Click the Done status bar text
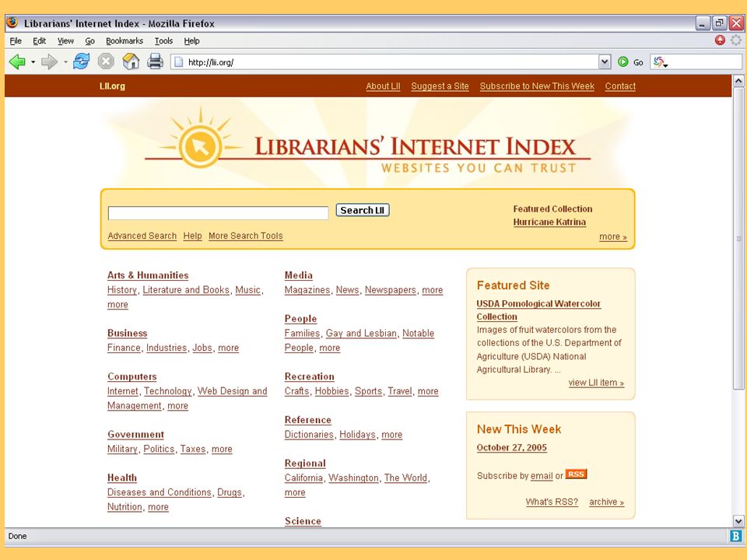 click(x=17, y=536)
